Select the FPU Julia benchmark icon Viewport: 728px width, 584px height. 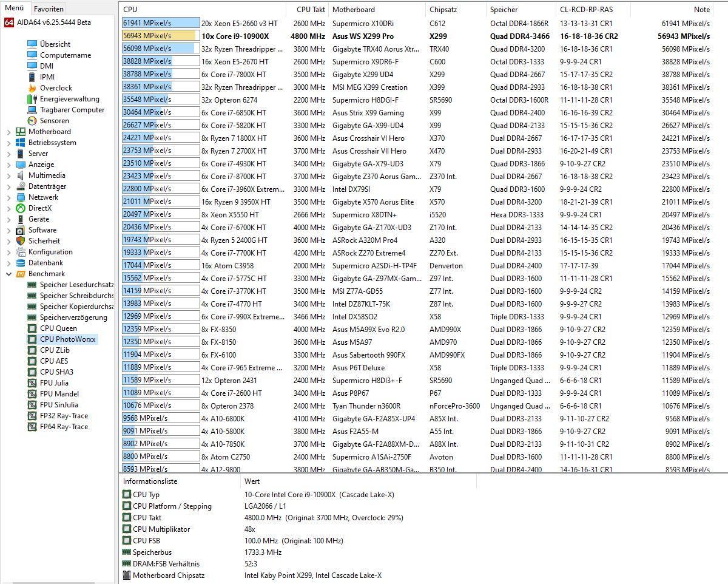click(32, 383)
